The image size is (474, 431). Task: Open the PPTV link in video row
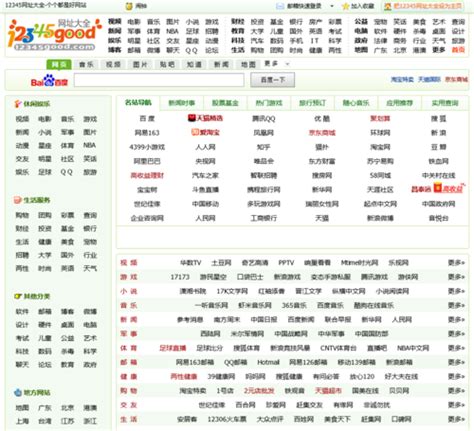point(286,263)
